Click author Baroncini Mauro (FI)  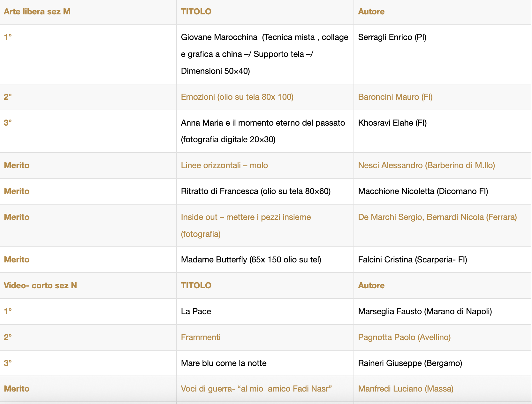pyautogui.click(x=395, y=97)
